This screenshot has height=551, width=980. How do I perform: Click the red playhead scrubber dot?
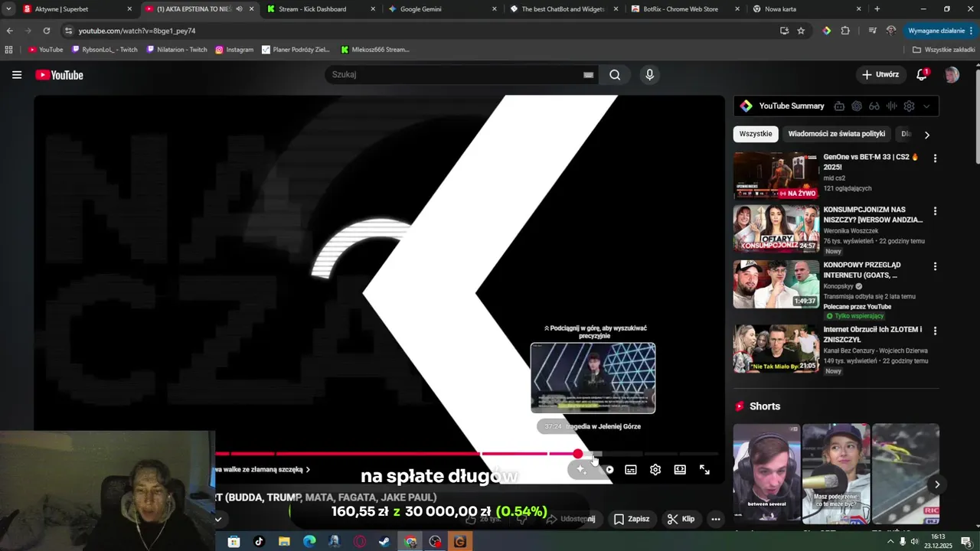tap(578, 454)
